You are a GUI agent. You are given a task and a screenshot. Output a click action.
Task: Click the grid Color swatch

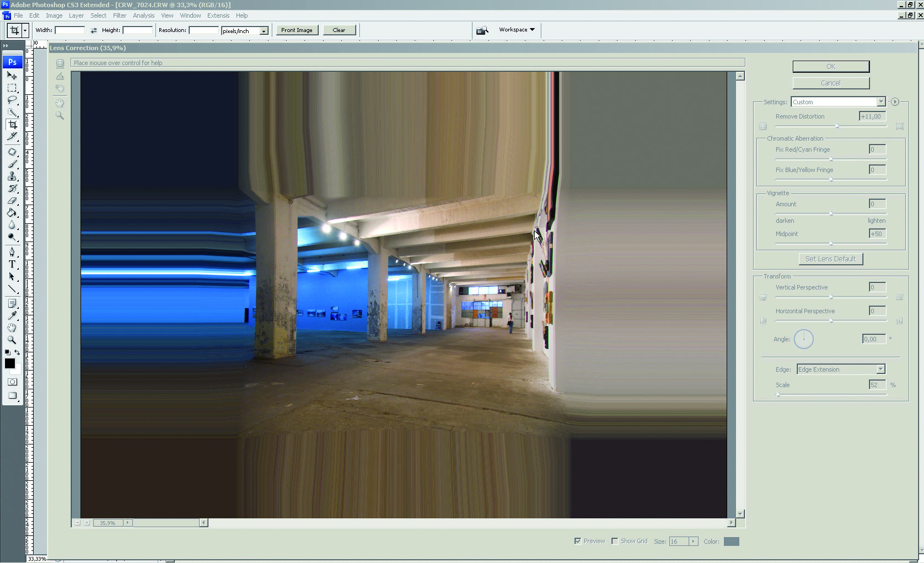point(731,541)
